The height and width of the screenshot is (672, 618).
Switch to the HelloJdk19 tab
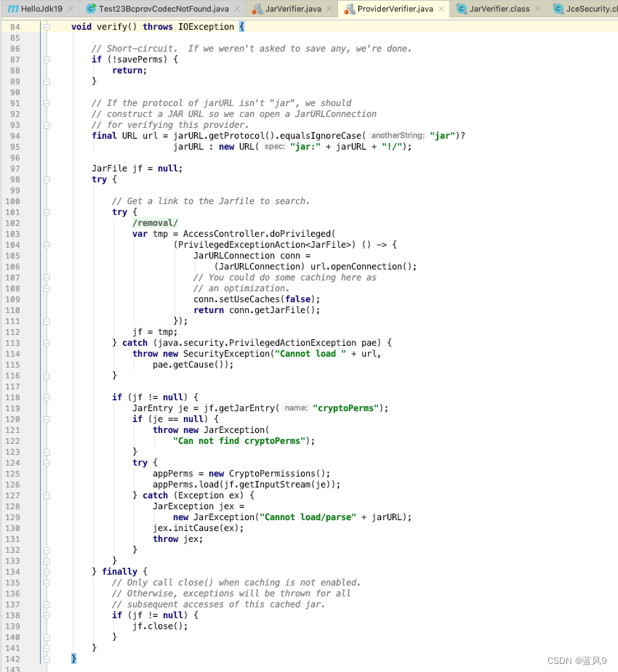point(41,9)
